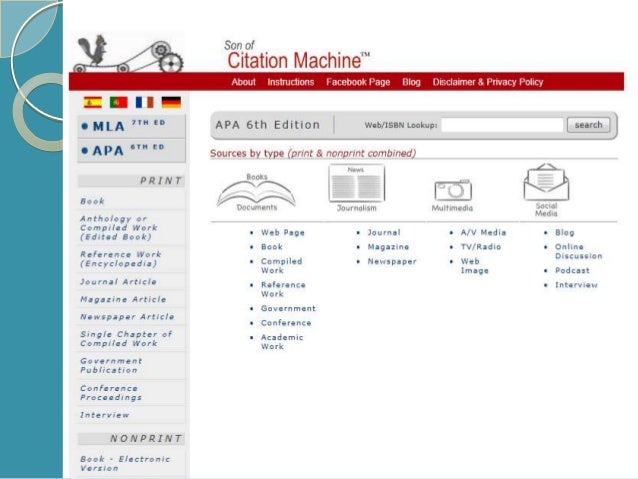Open Magazine under Journalism column
The image size is (638, 479).
[388, 247]
